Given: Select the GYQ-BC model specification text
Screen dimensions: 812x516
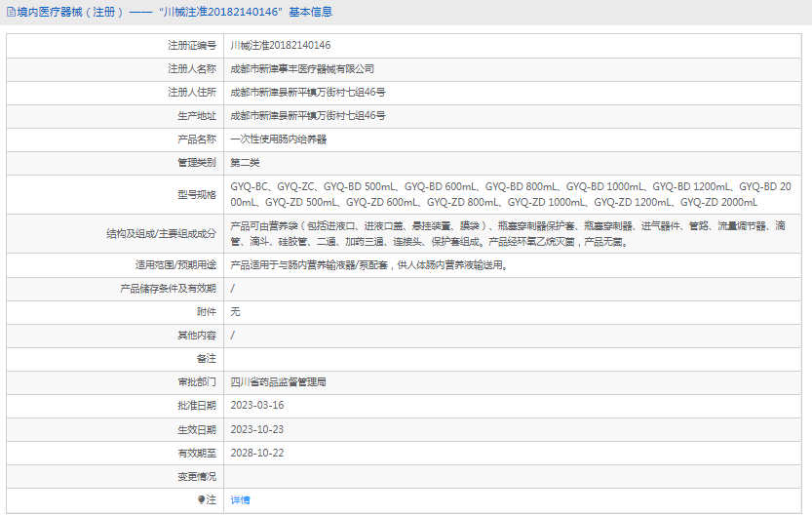Looking at the screenshot, I should pyautogui.click(x=511, y=194).
